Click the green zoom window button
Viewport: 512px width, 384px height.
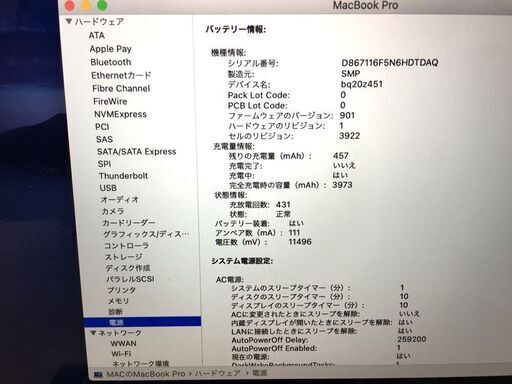click(x=102, y=5)
